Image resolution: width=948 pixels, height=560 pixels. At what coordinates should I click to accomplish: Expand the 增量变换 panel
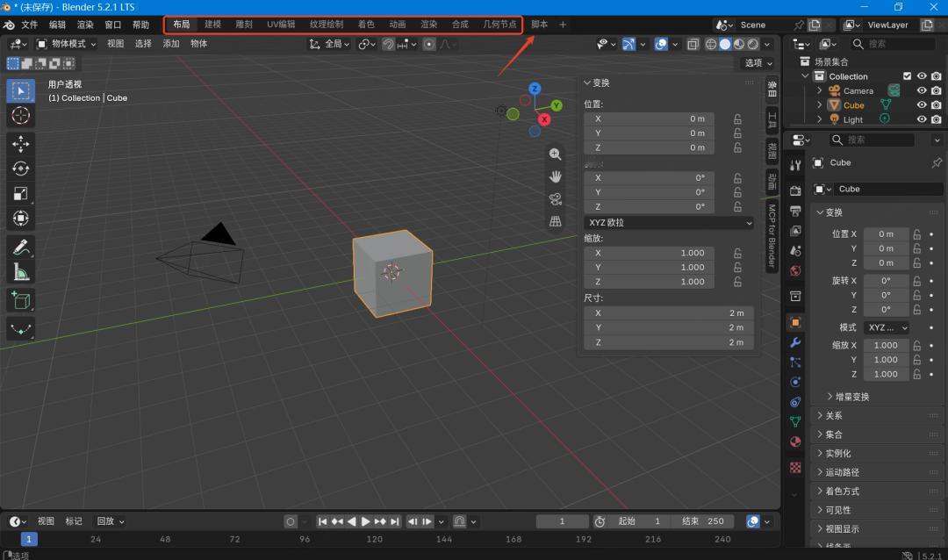(851, 397)
